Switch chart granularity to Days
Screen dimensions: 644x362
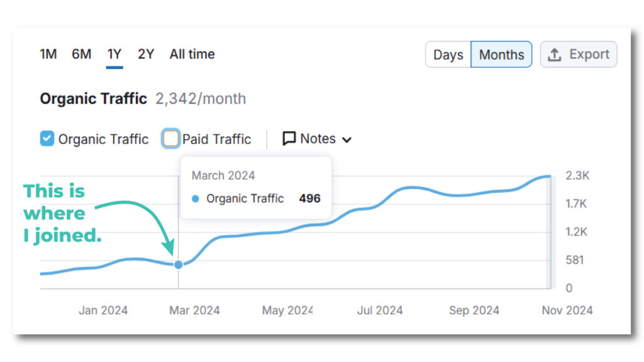point(448,55)
